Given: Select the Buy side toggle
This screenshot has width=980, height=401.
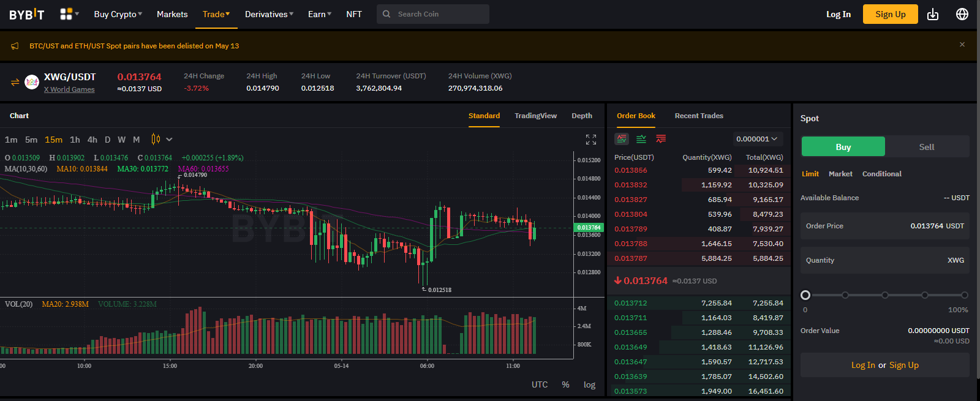Looking at the screenshot, I should point(843,147).
